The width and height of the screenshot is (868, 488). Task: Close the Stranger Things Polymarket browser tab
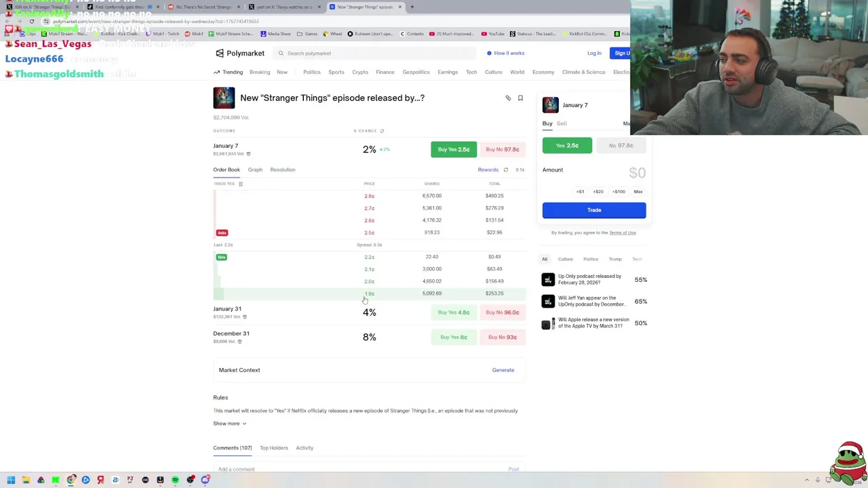(x=400, y=7)
